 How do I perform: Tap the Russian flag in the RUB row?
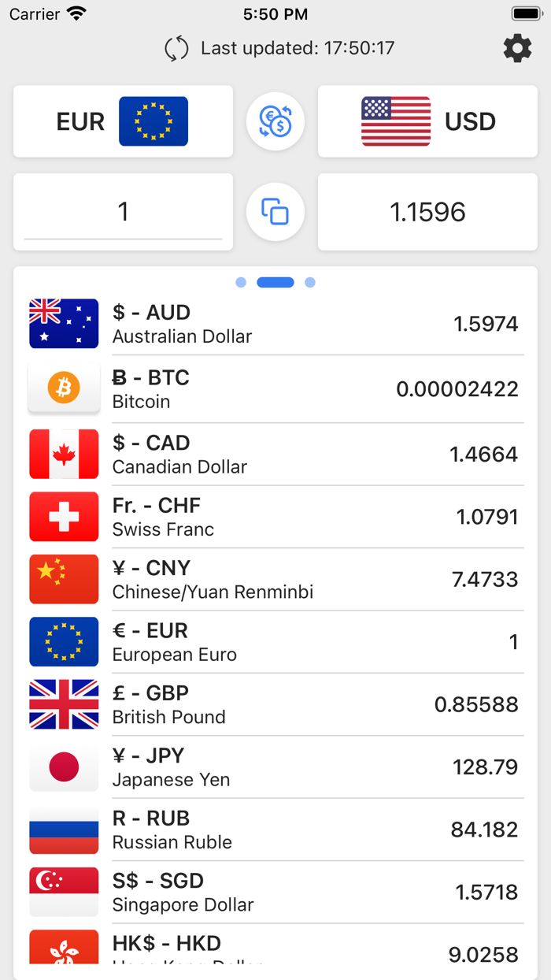click(x=63, y=829)
